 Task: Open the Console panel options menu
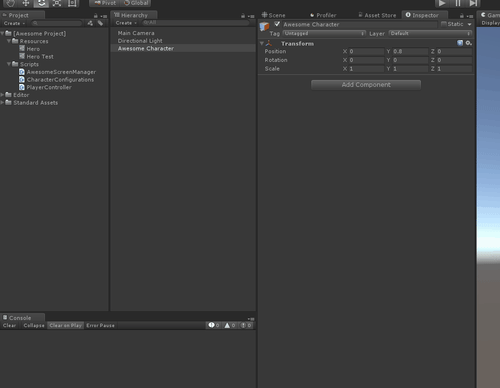(x=251, y=319)
